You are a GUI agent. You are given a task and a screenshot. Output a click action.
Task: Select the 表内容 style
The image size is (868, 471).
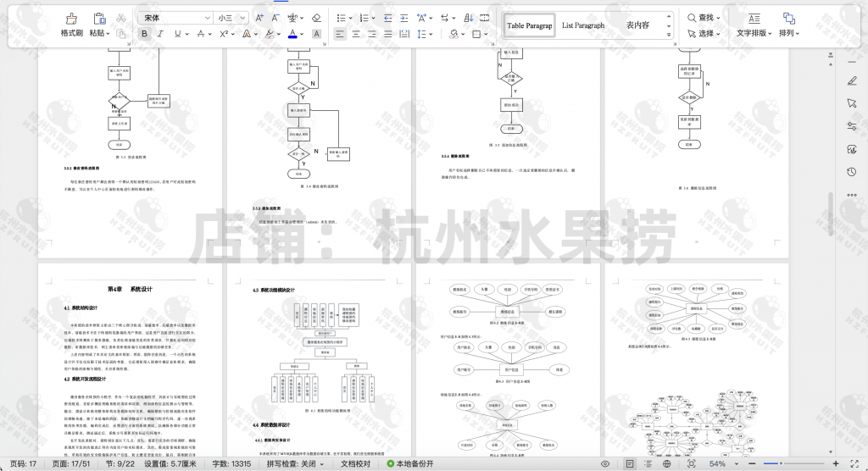tap(637, 25)
